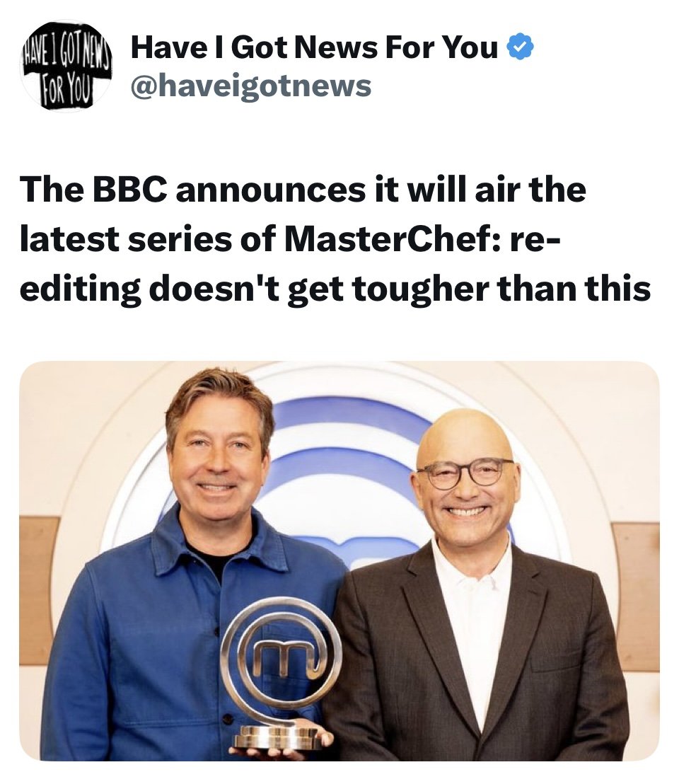Image resolution: width=679 pixels, height=784 pixels.
Task: Open the Have I Got News profile avatar
Action: coord(66,67)
